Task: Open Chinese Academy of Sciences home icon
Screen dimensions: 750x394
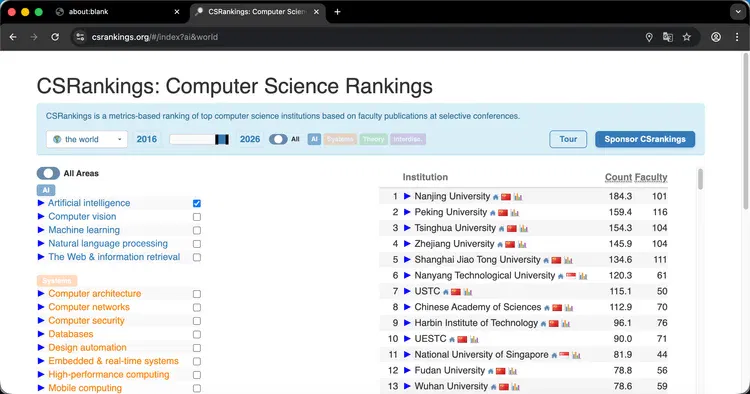Action: 547,307
